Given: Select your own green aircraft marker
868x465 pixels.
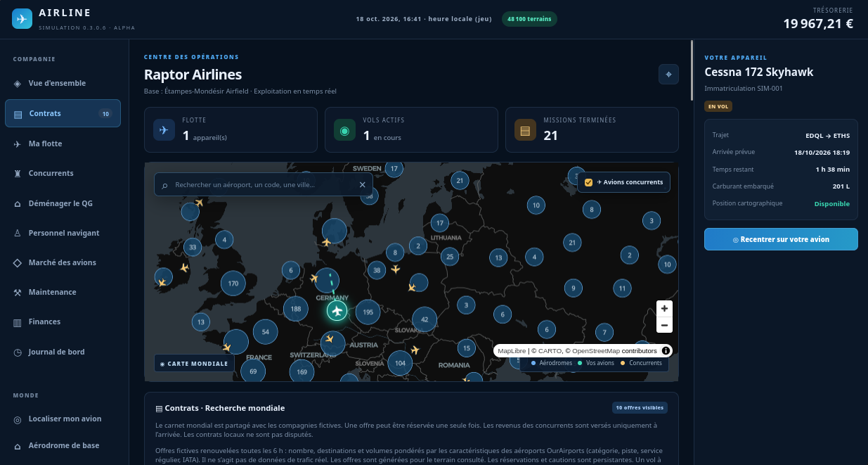Looking at the screenshot, I should pos(337,310).
